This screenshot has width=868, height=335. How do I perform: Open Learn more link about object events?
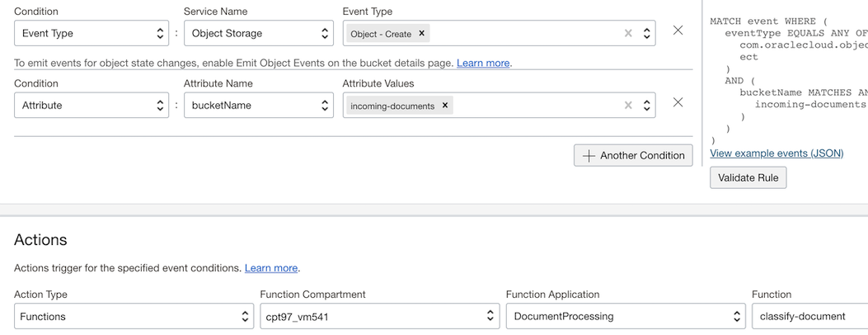[483, 64]
